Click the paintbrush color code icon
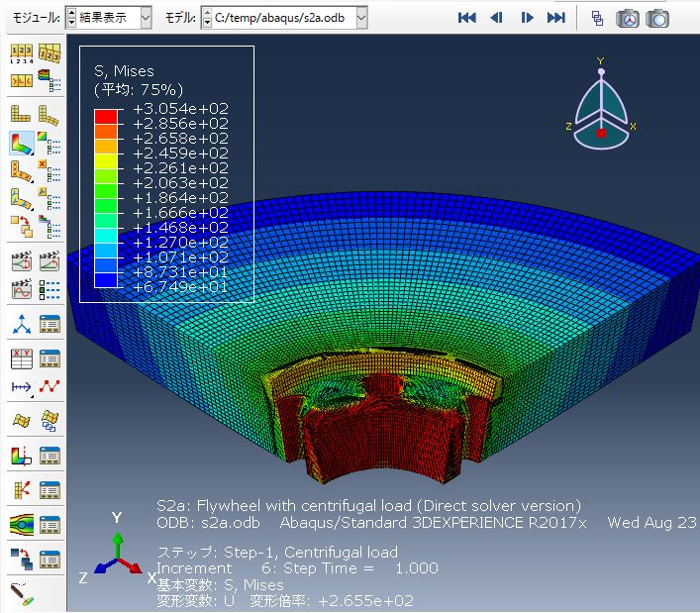Screen dimensions: 700x613 (22, 594)
